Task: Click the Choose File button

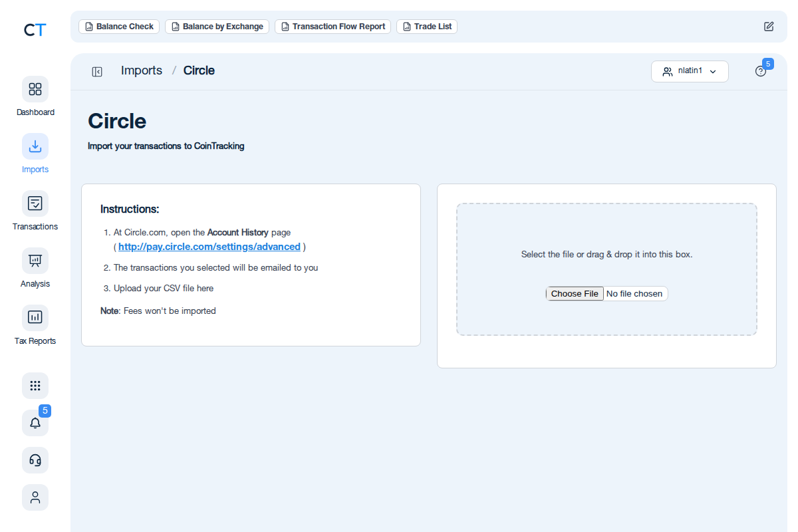Action: tap(575, 294)
